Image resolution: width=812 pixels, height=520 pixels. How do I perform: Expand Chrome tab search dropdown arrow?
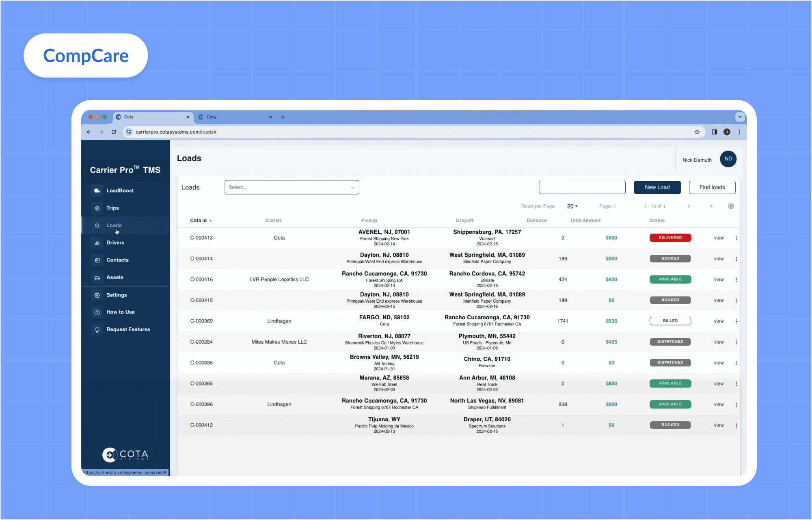coord(740,117)
